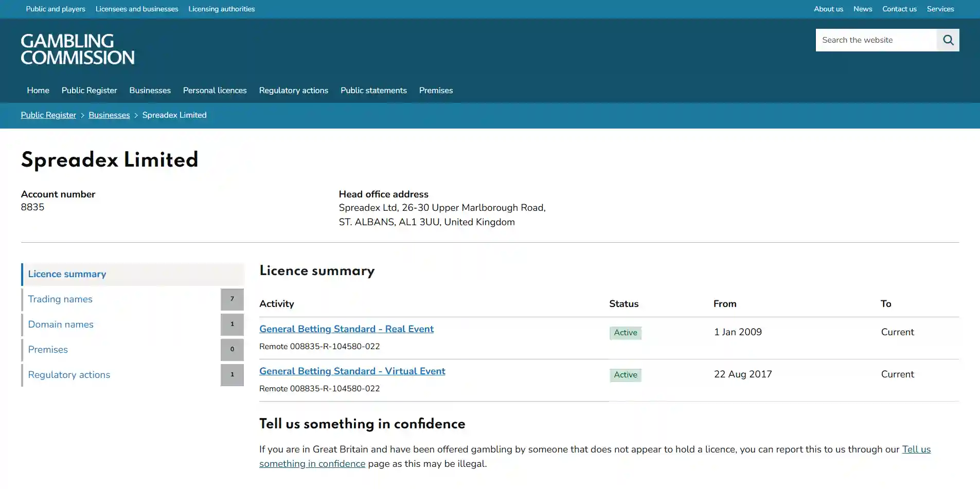
Task: Open Licensing authorities top link
Action: (222, 9)
